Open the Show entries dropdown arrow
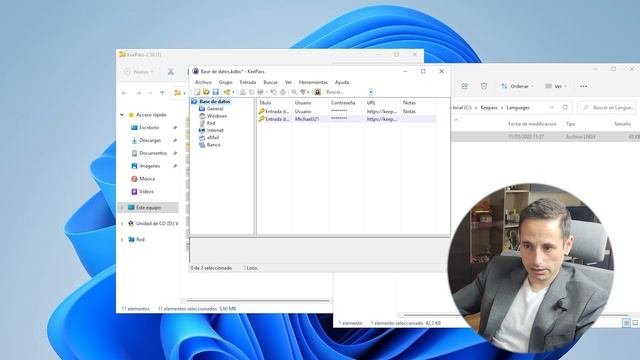 click(308, 92)
